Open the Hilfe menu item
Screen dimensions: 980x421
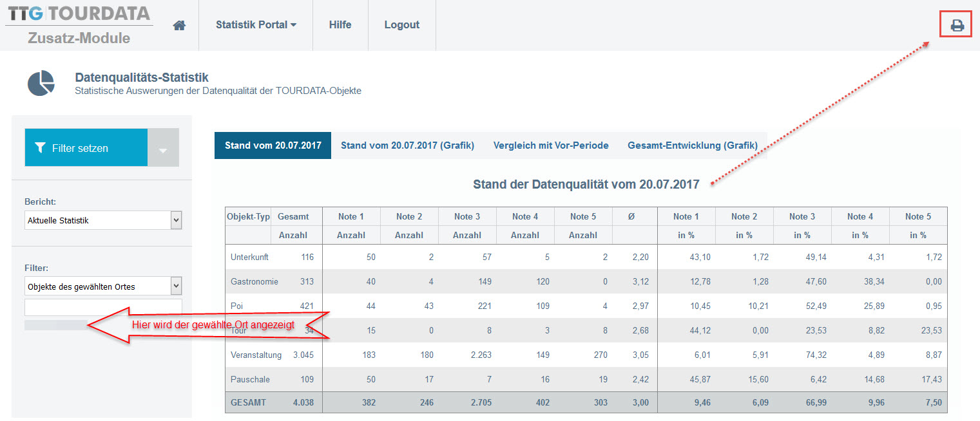click(340, 25)
